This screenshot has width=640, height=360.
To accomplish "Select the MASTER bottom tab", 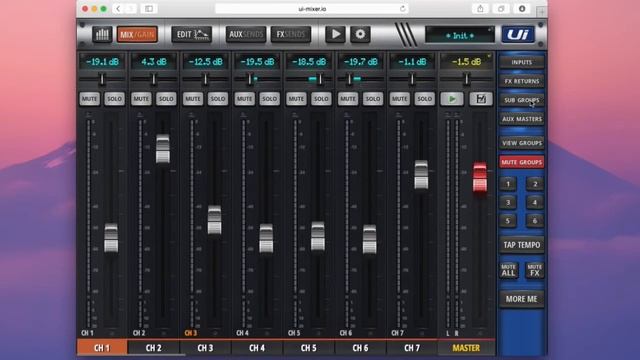I will tap(466, 348).
